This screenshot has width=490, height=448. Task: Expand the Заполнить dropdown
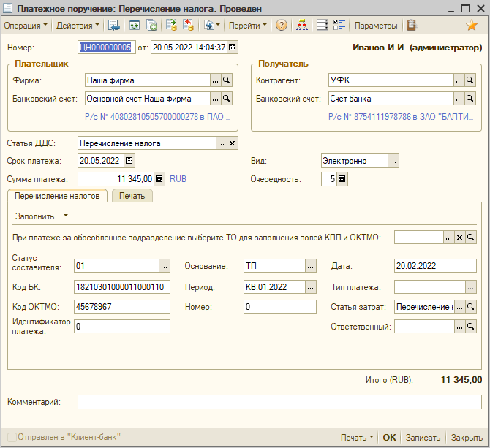pyautogui.click(x=41, y=216)
